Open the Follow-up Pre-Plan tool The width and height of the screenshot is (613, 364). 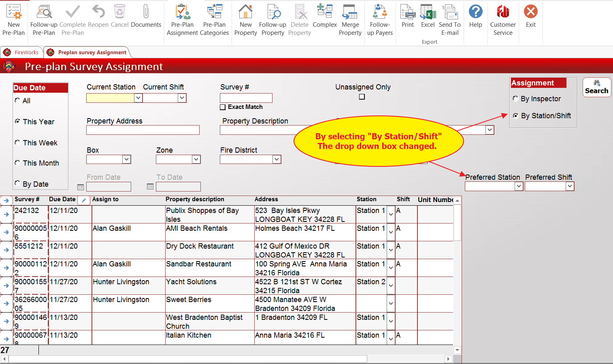coord(43,19)
